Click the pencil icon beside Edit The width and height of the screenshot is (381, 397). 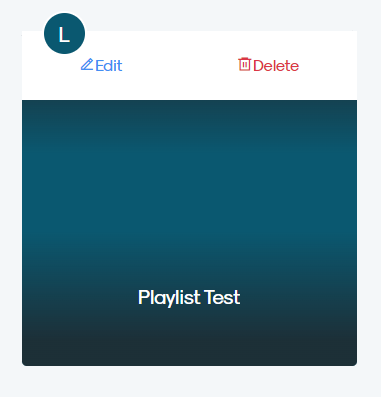click(x=87, y=64)
